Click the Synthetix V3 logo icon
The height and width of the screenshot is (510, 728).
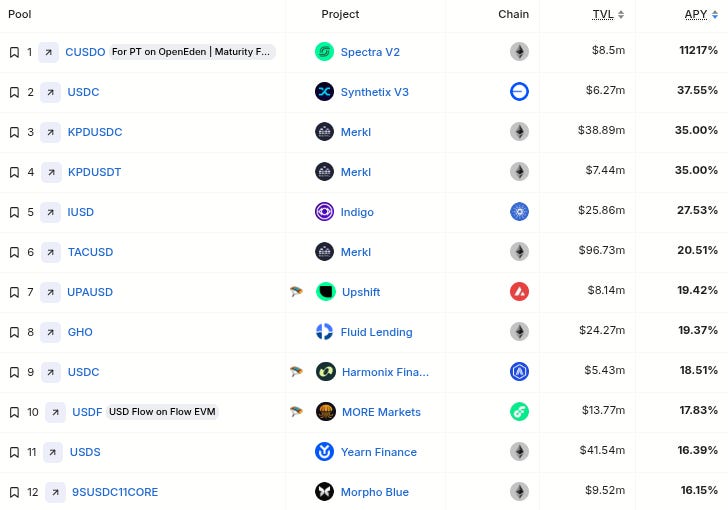click(325, 92)
